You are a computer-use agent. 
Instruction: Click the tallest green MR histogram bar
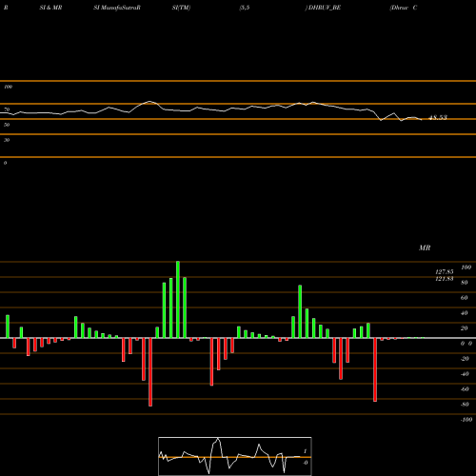pyautogui.click(x=178, y=300)
